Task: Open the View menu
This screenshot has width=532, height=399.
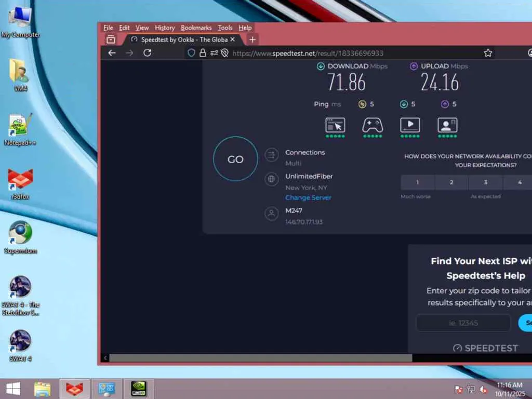Action: tap(142, 28)
